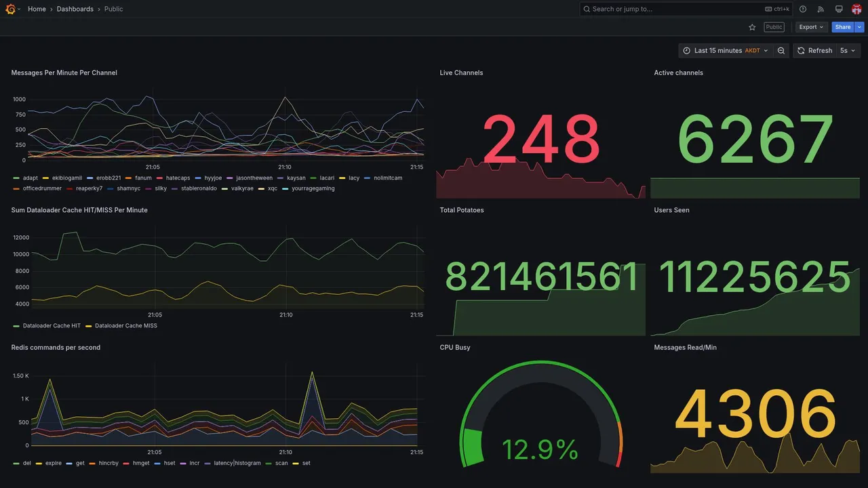Open the user profile avatar
This screenshot has width=868, height=488.
[856, 9]
